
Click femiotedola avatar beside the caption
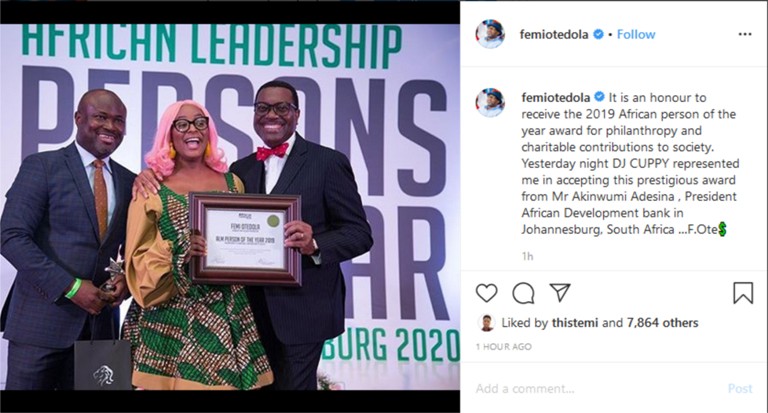(490, 102)
